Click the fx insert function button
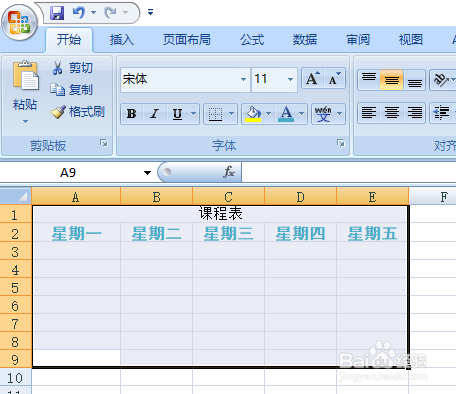Screen dimensions: 456x394 click(x=229, y=172)
